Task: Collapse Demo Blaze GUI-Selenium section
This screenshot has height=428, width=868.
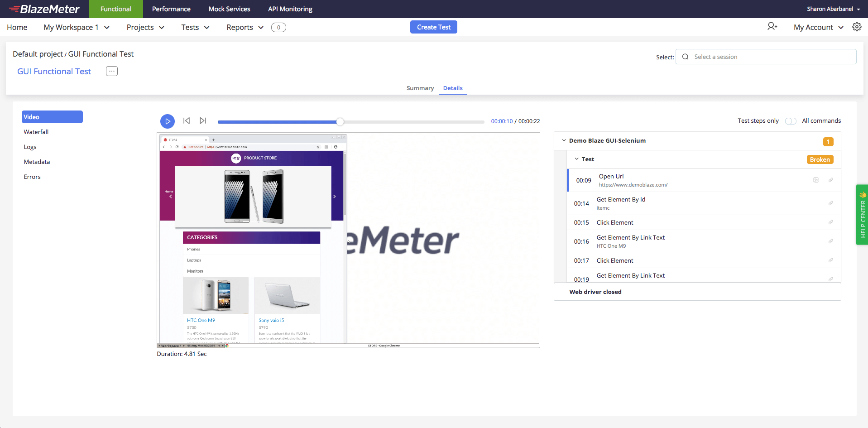Action: pyautogui.click(x=564, y=140)
